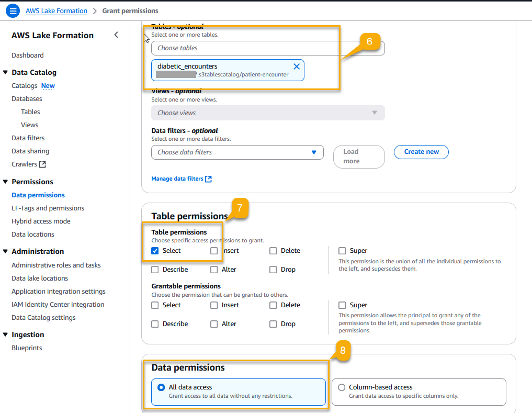Collapse the AWS Lake Formation sidebar panel
The image size is (532, 413).
point(116,34)
